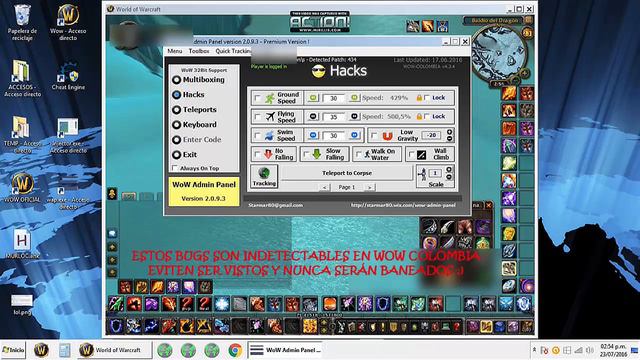Open the Toolbox menu

click(x=199, y=51)
